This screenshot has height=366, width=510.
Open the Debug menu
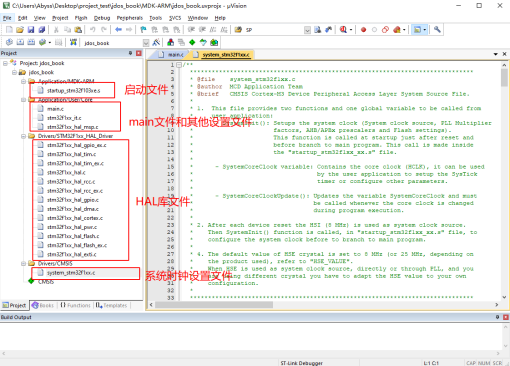tap(102, 18)
